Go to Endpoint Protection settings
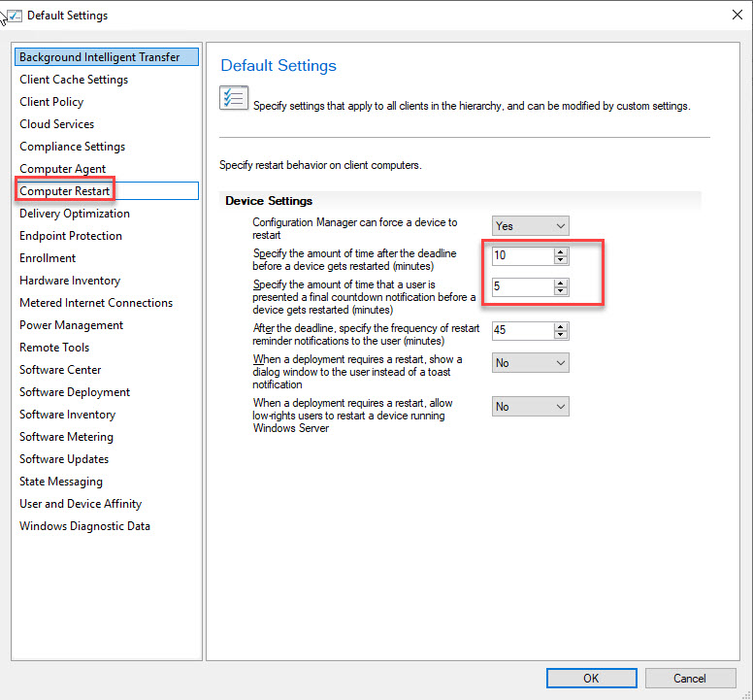The width and height of the screenshot is (753, 700). tap(71, 236)
